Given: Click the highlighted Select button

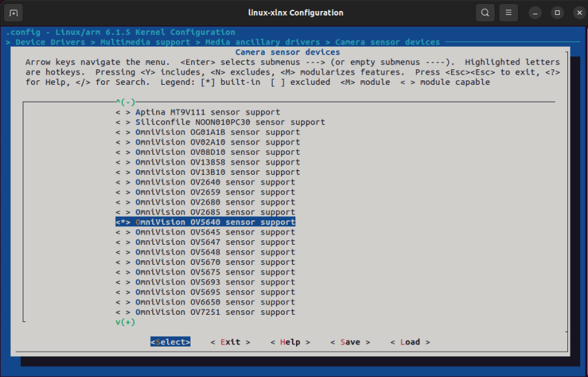Looking at the screenshot, I should (170, 342).
